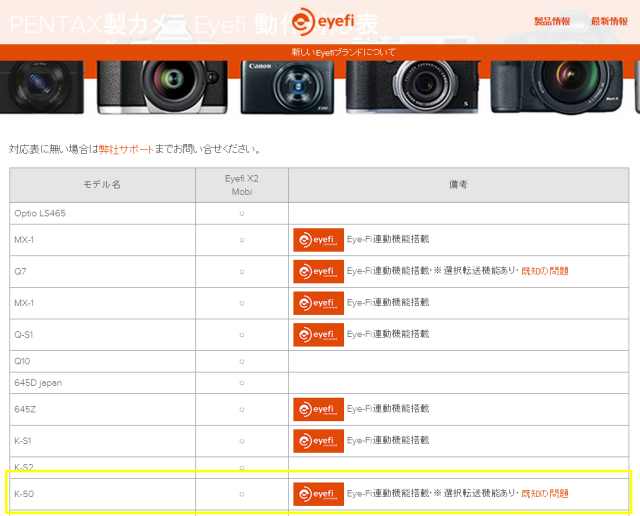Click the compatibility circle in the 645D japan row
Screen dimensions: 640x516
pos(242,383)
